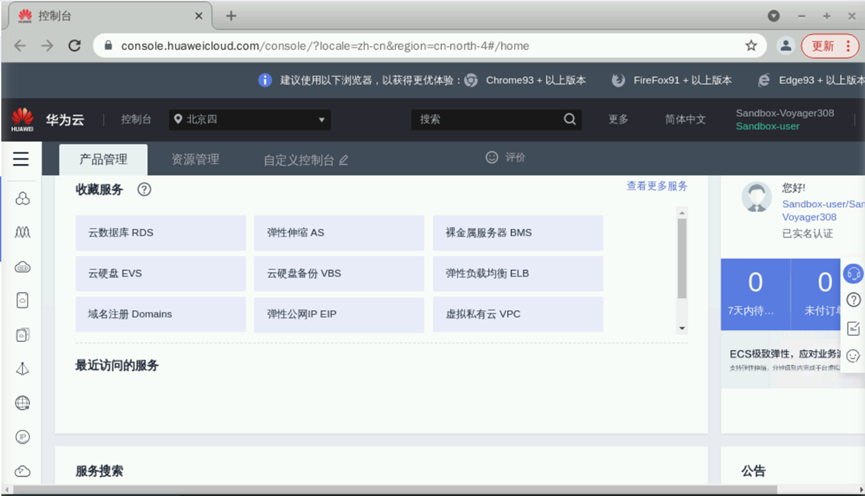The height and width of the screenshot is (496, 865).
Task: Click the 未付订单 counter tile
Action: [816, 295]
